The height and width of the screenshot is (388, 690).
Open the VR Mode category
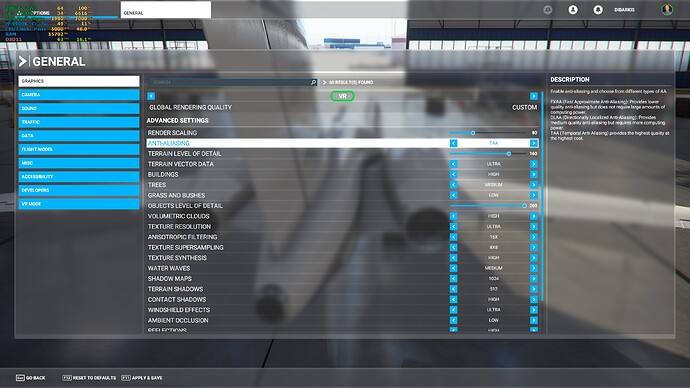(79, 204)
